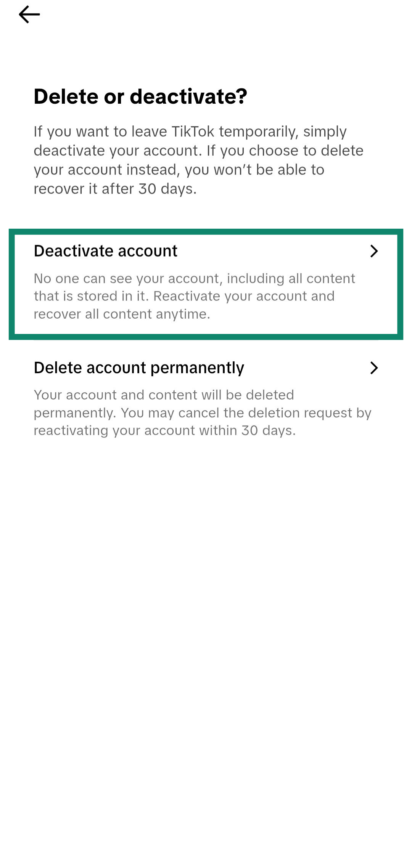Click the Delete or deactivate heading
Viewport: 412px width, 868px height.
140,96
